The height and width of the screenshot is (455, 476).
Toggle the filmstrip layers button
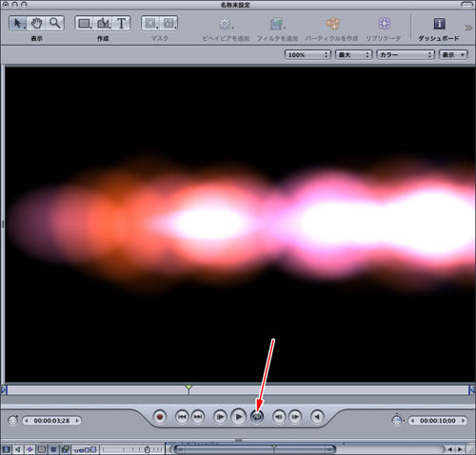[7, 449]
